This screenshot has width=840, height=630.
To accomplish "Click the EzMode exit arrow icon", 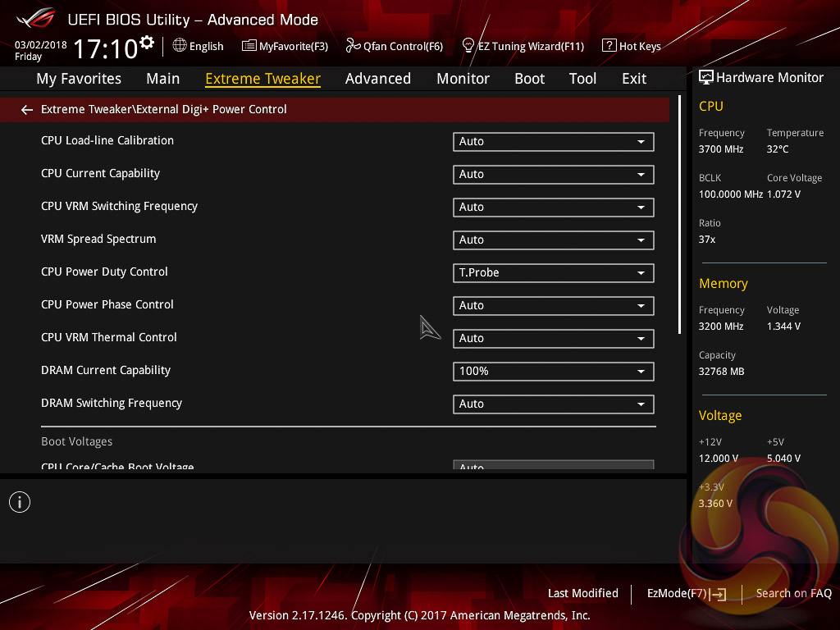I will pos(719,594).
